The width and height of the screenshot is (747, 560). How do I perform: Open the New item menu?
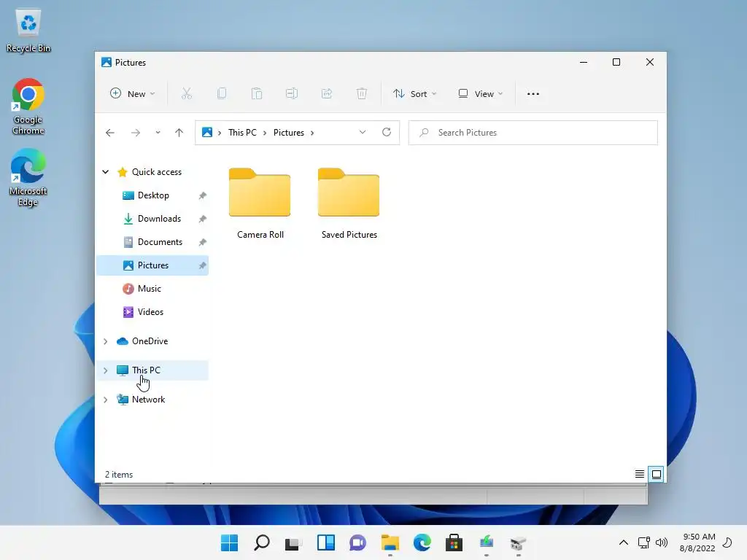tap(133, 94)
